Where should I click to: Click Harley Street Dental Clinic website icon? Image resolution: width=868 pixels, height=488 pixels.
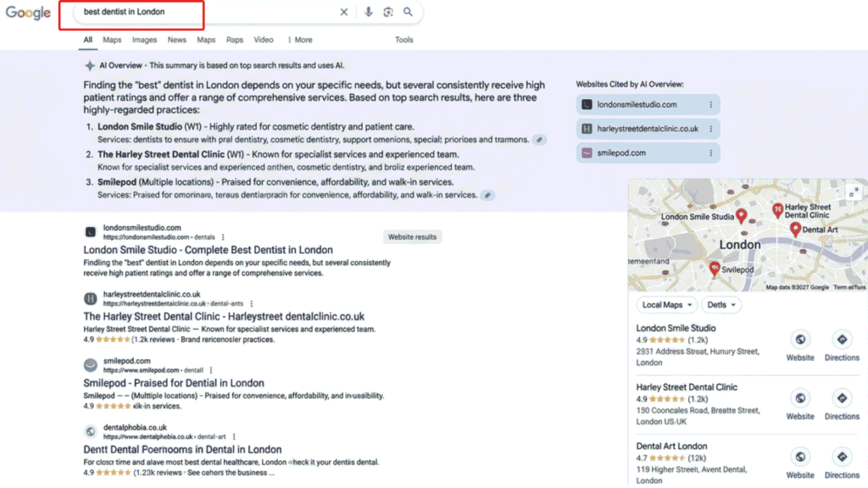(x=800, y=398)
